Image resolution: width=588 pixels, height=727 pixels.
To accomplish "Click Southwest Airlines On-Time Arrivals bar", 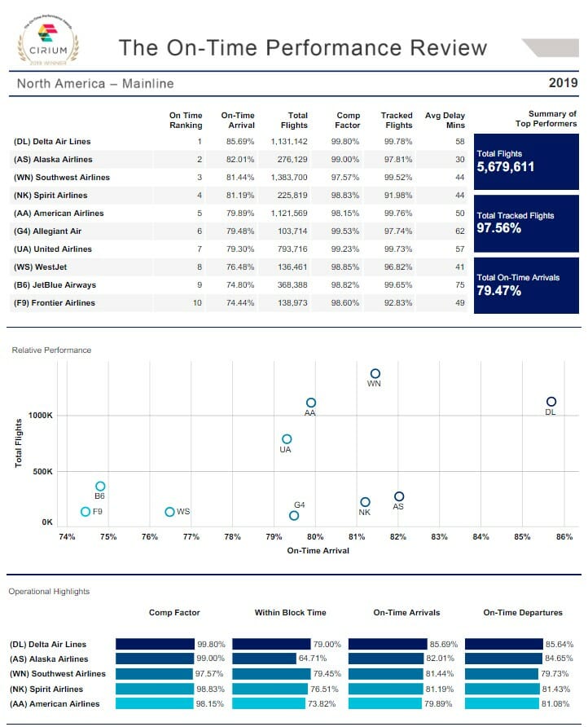I will click(386, 674).
